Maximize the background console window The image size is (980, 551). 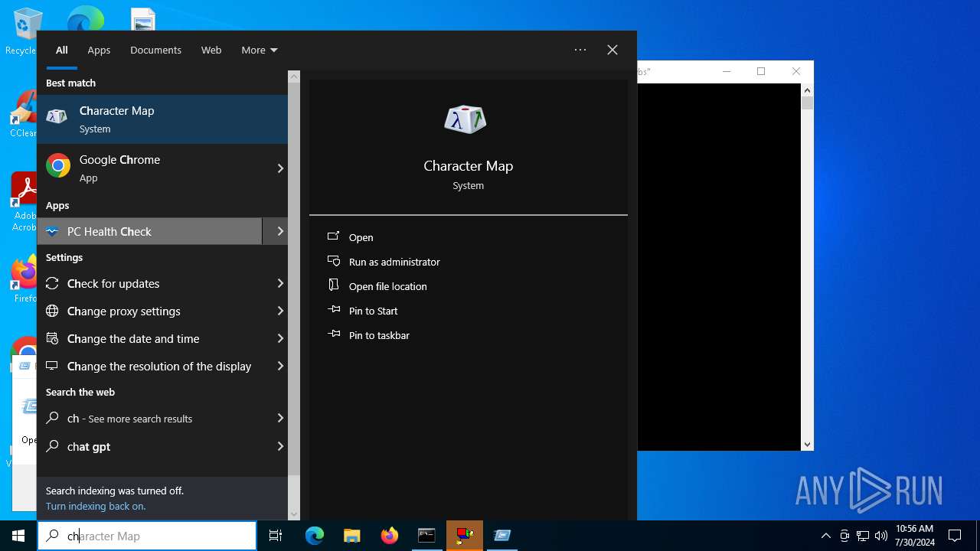point(761,71)
